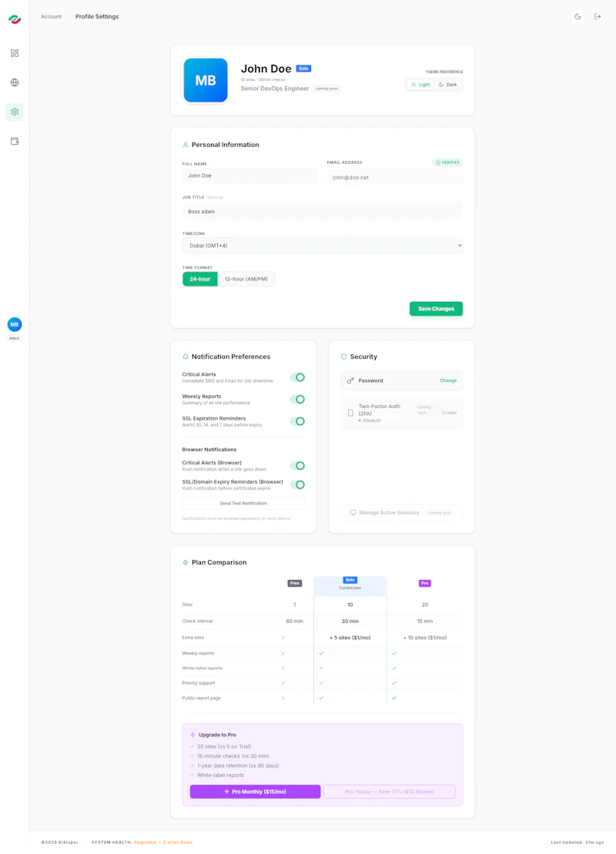616x854 pixels.
Task: Click the password key icon
Action: point(350,380)
